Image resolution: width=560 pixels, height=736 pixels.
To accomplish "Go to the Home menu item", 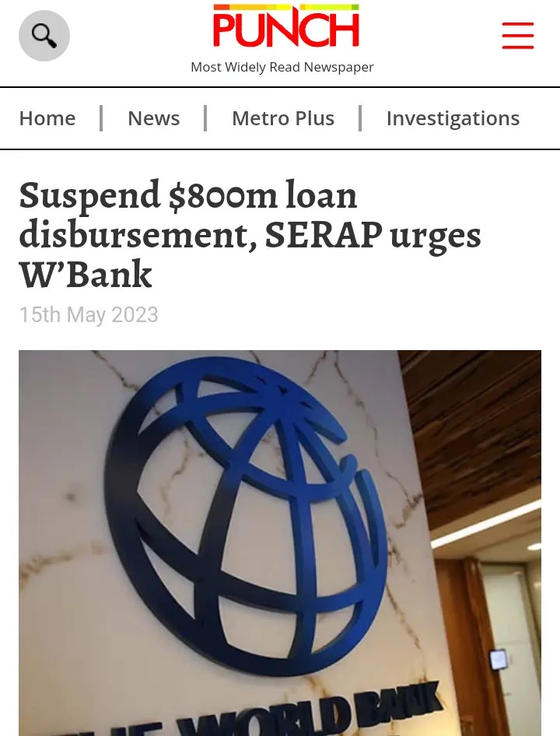I will 47,118.
